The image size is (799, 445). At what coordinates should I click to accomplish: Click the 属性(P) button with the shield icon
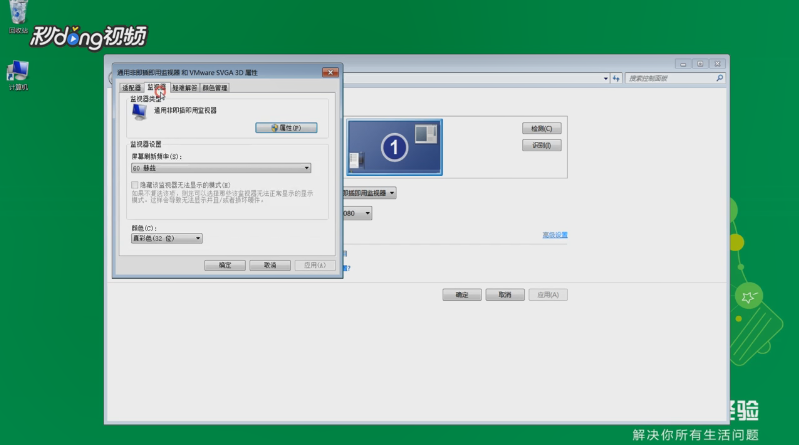tap(286, 127)
